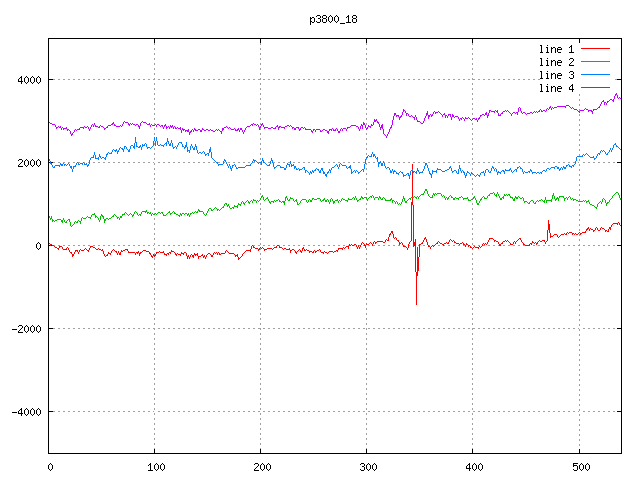Click the bottom tip of the red downward spike
The height and width of the screenshot is (480, 640).
coord(416,303)
